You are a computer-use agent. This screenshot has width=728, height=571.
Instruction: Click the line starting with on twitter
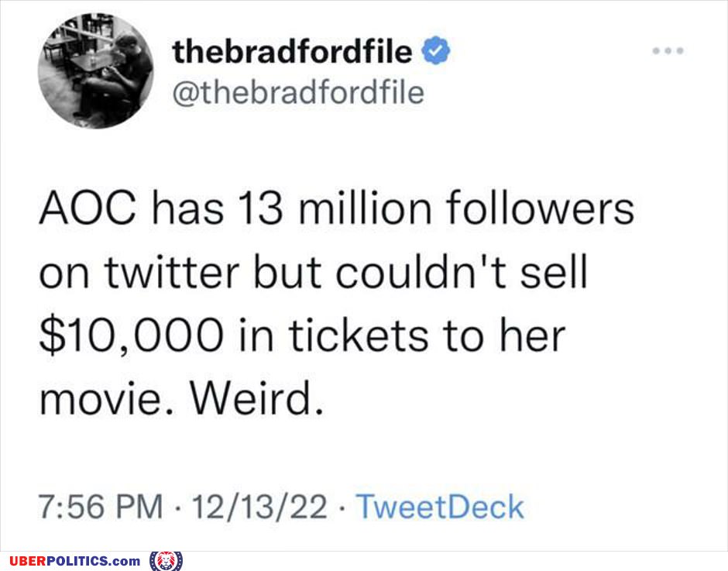314,272
